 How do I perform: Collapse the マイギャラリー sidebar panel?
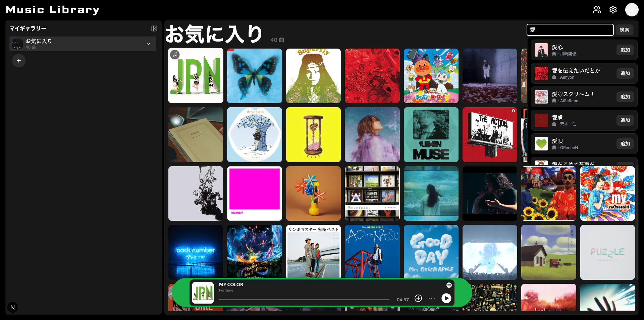pyautogui.click(x=154, y=28)
